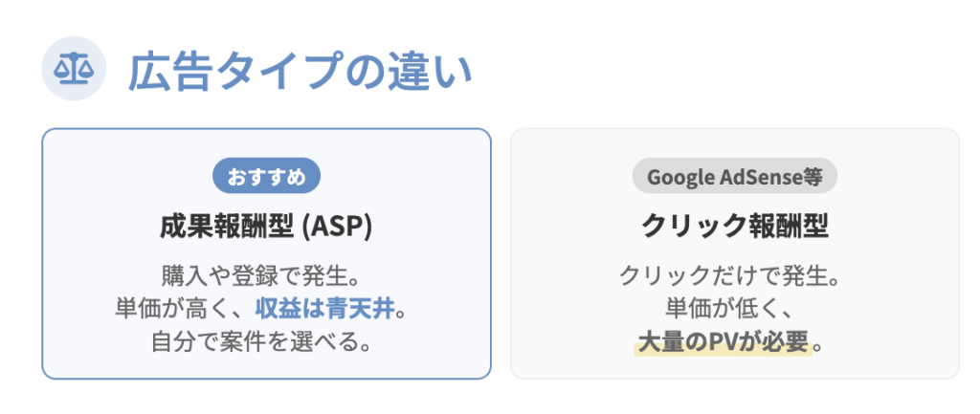Click the PV letters in highlighted text
The height and width of the screenshot is (414, 980).
(722, 340)
